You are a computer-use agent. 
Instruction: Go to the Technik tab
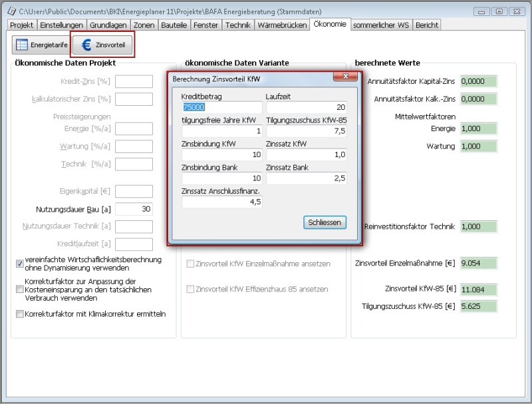[238, 25]
